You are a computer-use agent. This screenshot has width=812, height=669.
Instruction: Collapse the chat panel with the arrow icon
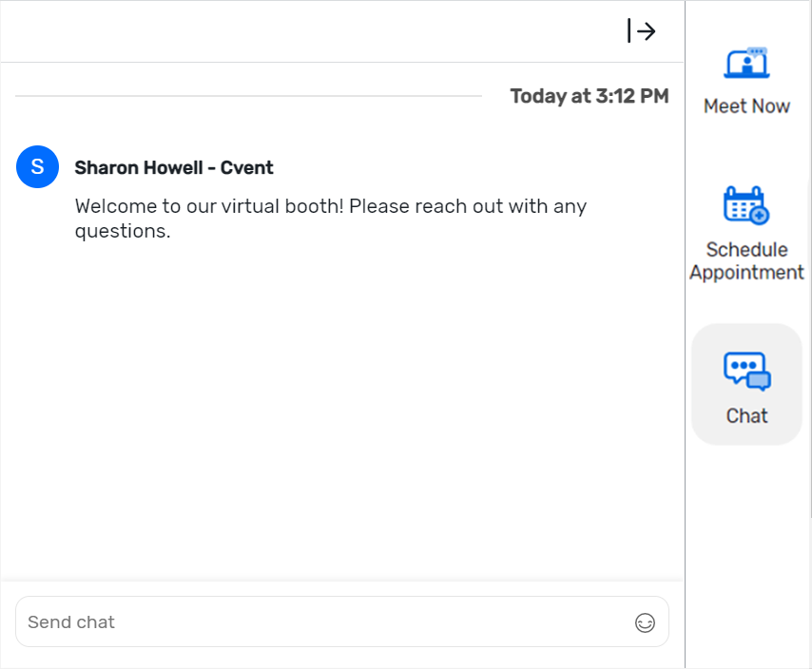pos(641,30)
